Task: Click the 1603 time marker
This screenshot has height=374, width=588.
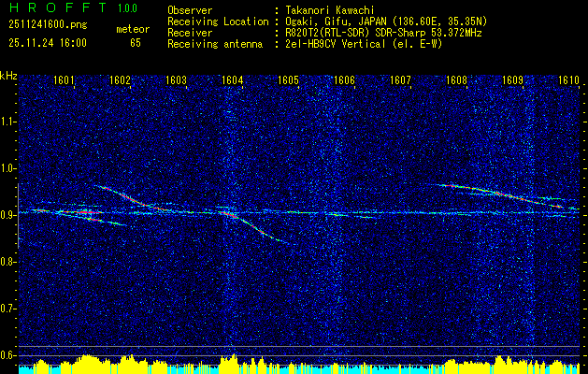Action: [x=177, y=80]
